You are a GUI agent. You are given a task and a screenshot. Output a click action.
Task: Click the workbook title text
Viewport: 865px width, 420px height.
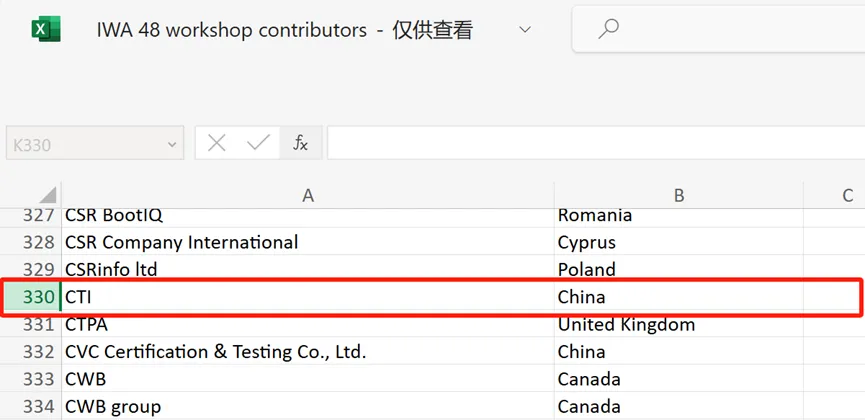(x=231, y=30)
